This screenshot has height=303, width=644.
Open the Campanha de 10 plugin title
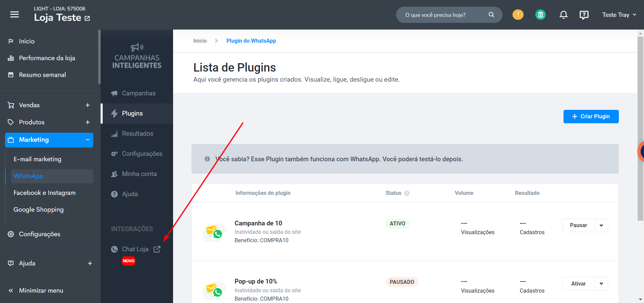[258, 223]
